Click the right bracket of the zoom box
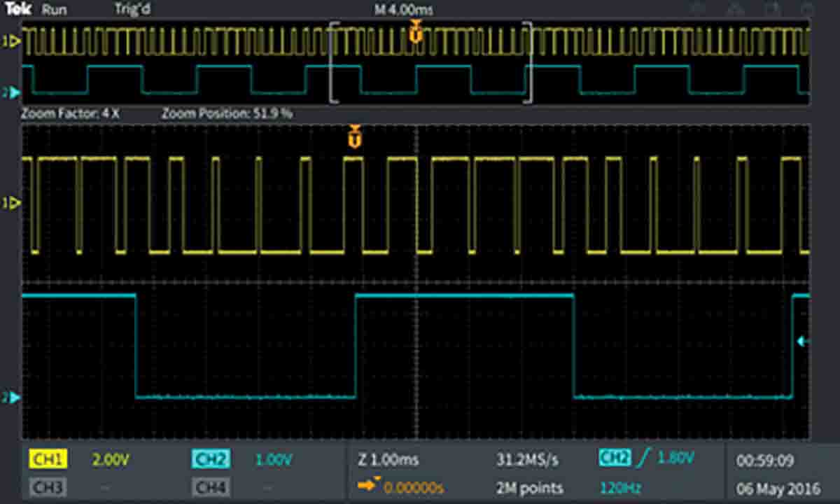Screen dimensions: 840x504 pyautogui.click(x=529, y=63)
